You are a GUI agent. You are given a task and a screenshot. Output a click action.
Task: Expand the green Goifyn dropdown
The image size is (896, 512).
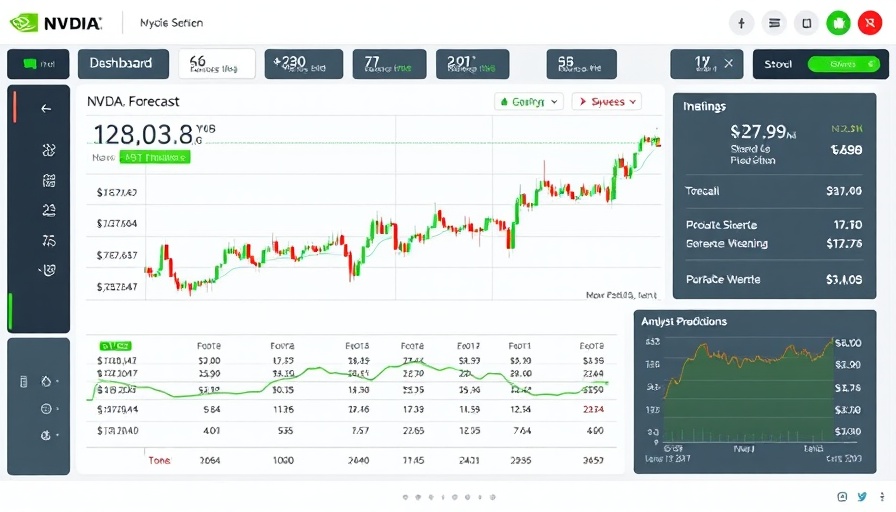click(x=529, y=102)
